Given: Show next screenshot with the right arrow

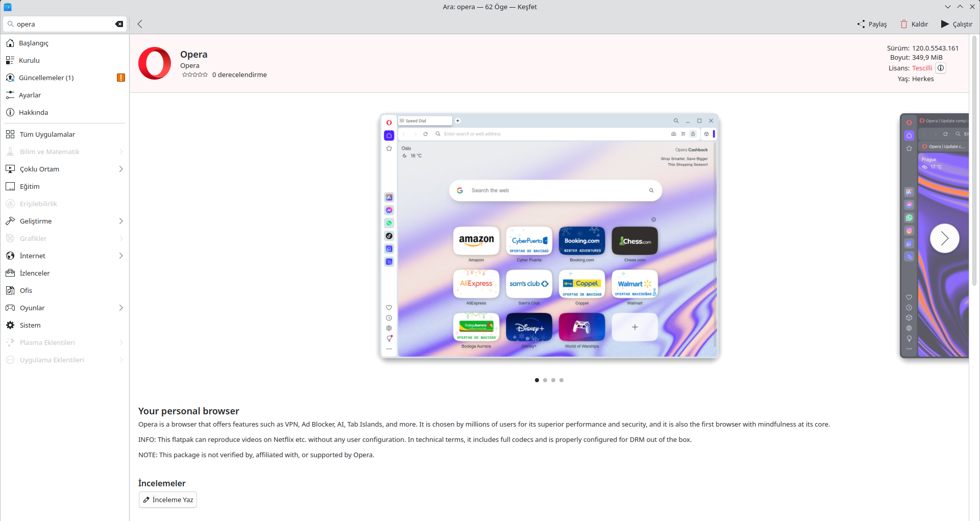Looking at the screenshot, I should click(944, 238).
